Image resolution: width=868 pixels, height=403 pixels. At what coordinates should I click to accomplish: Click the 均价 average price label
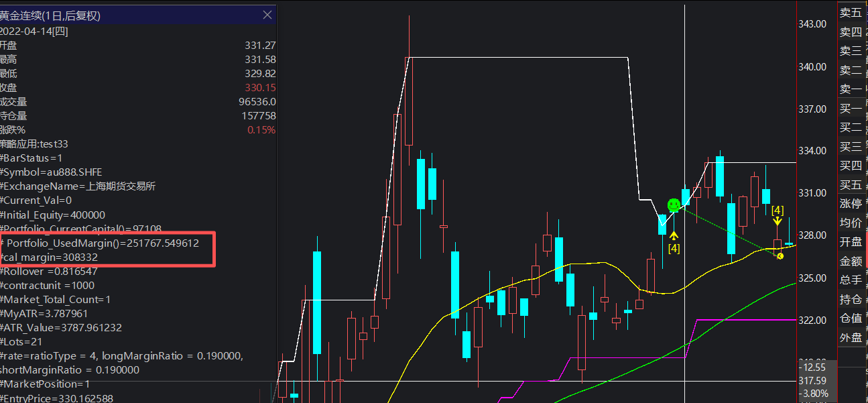coord(851,223)
